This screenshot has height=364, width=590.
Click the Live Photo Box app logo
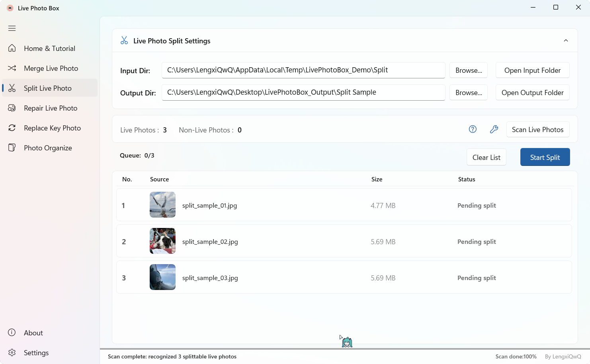point(10,8)
